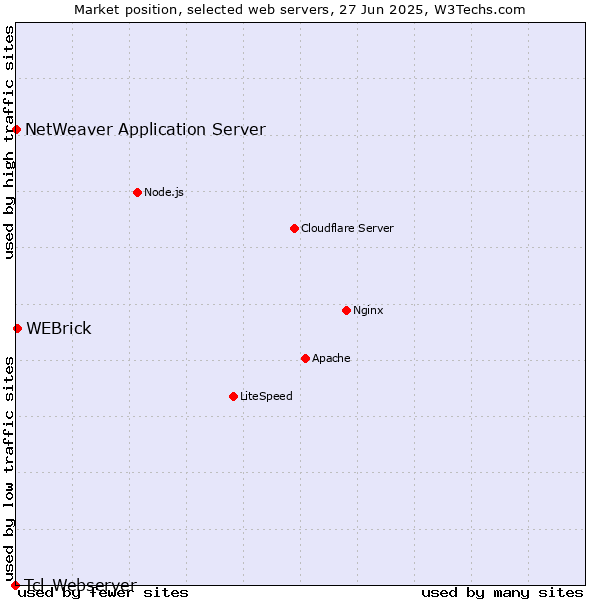Viewport: 600px width, 600px height.
Task: Click the 'used by fewer sites' axis label
Action: pyautogui.click(x=103, y=593)
